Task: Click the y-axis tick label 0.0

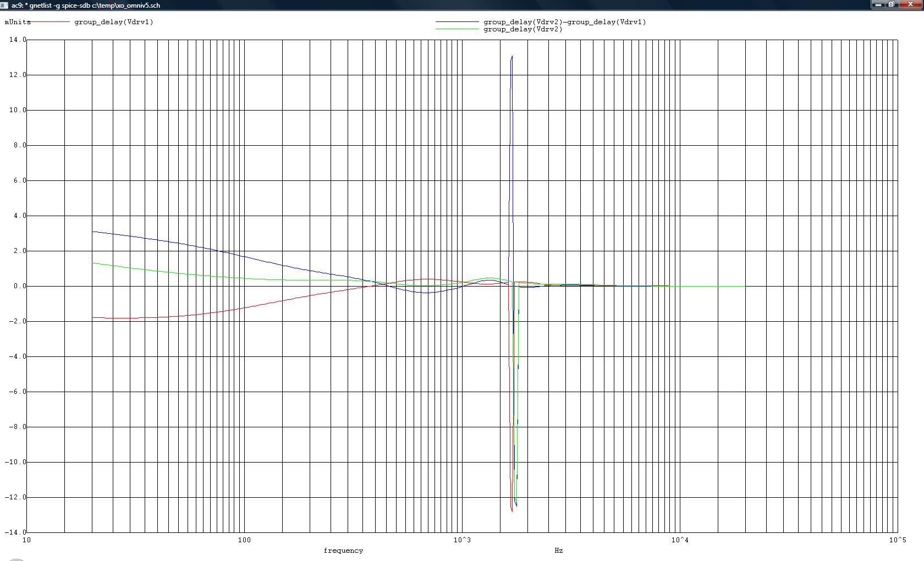Action: pos(20,286)
